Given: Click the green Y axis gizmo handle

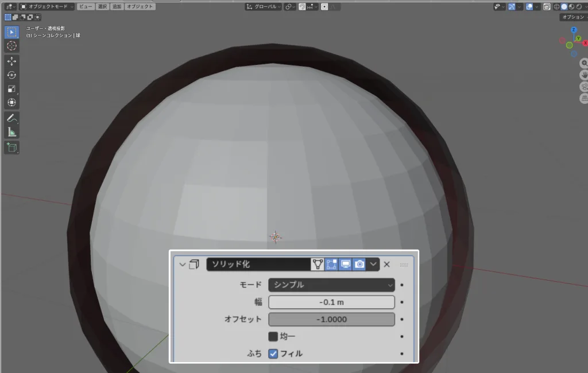Looking at the screenshot, I should [x=579, y=38].
